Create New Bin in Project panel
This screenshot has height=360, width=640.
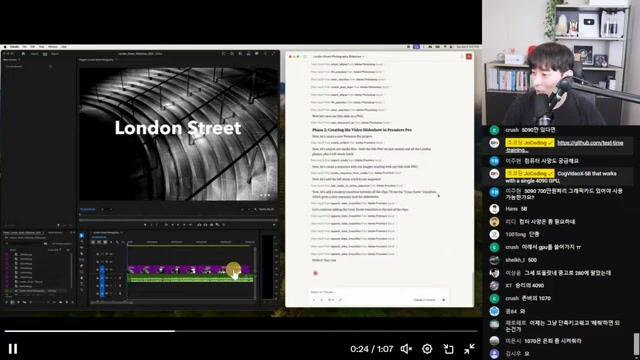pyautogui.click(x=60, y=302)
